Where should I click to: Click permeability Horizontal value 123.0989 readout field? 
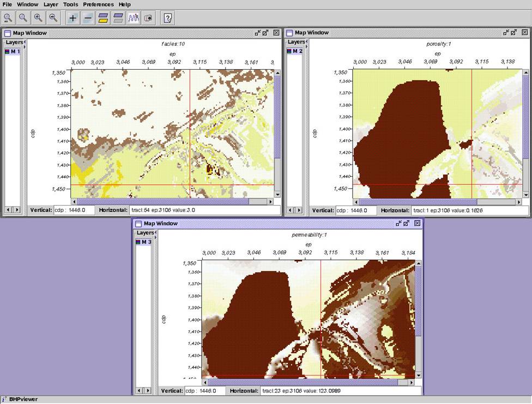(341, 391)
